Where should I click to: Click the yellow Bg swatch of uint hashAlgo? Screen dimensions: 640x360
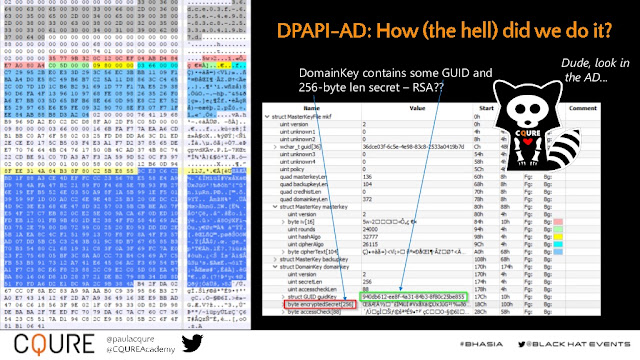pos(558,237)
